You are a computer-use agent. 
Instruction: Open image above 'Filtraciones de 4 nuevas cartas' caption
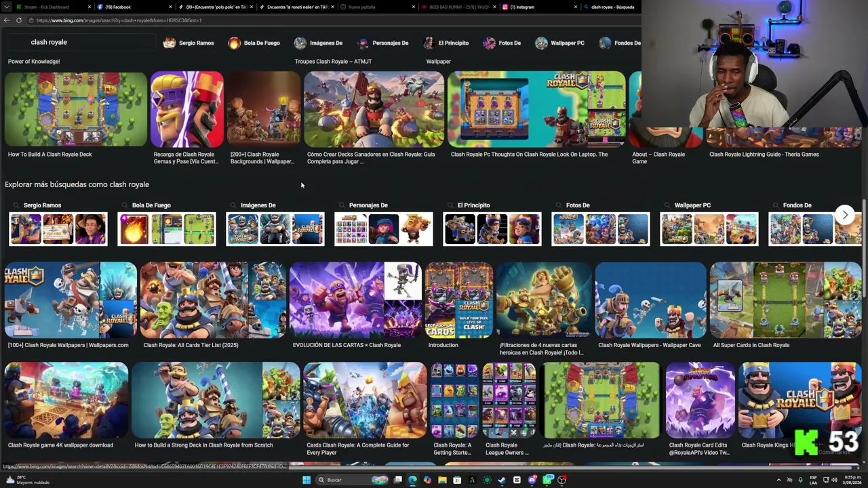[544, 300]
